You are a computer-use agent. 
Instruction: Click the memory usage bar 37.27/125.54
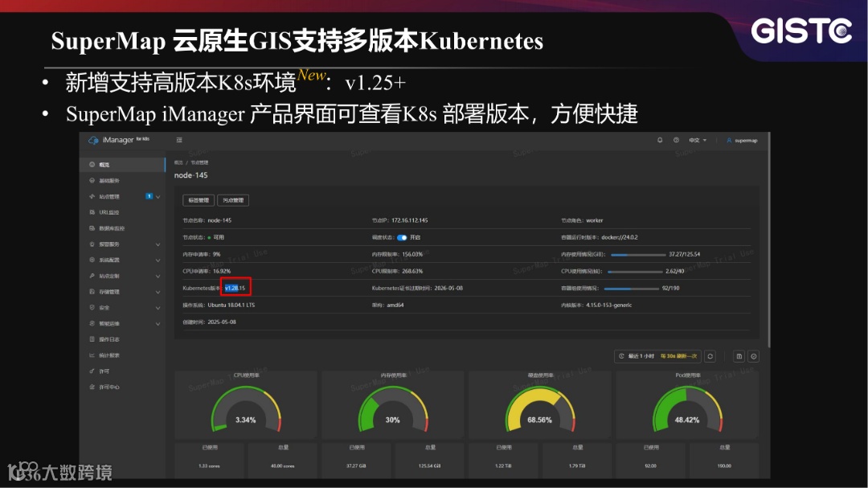point(638,255)
